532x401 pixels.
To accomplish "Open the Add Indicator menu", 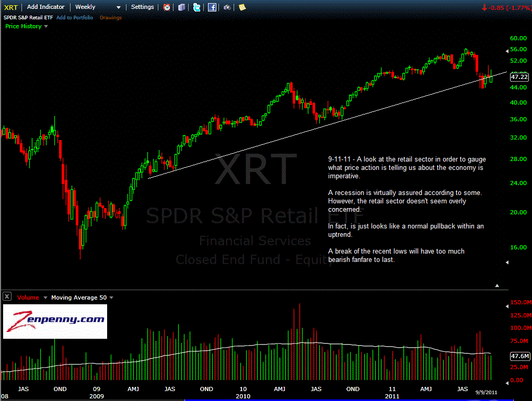I will point(46,7).
